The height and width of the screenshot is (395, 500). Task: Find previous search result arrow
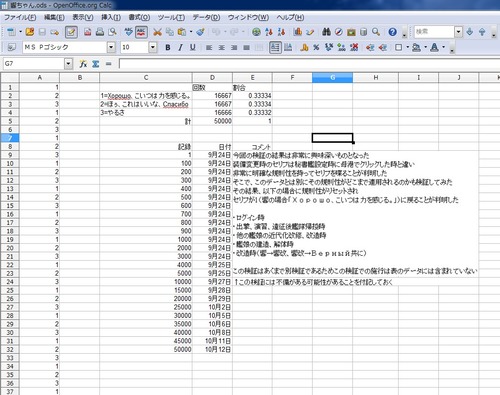[x=482, y=32]
